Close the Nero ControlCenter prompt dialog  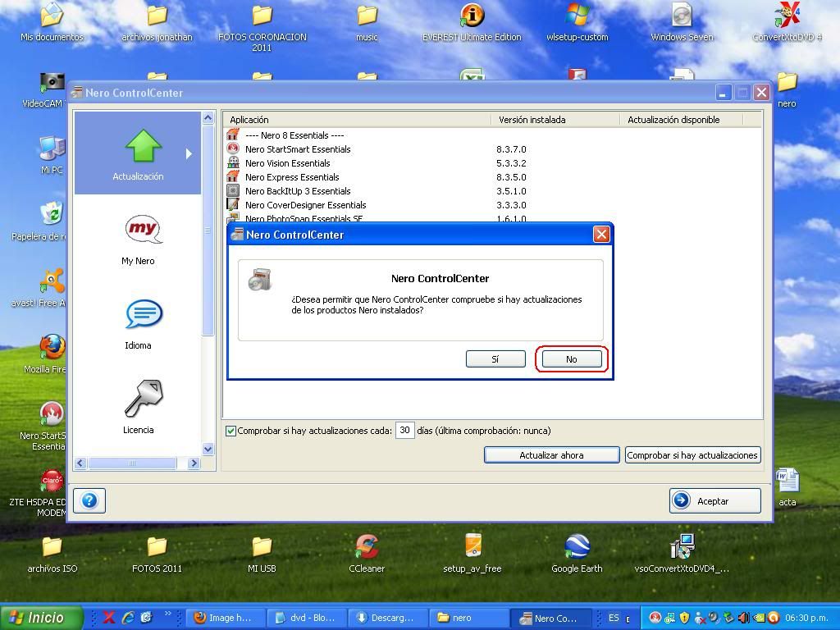coord(601,234)
